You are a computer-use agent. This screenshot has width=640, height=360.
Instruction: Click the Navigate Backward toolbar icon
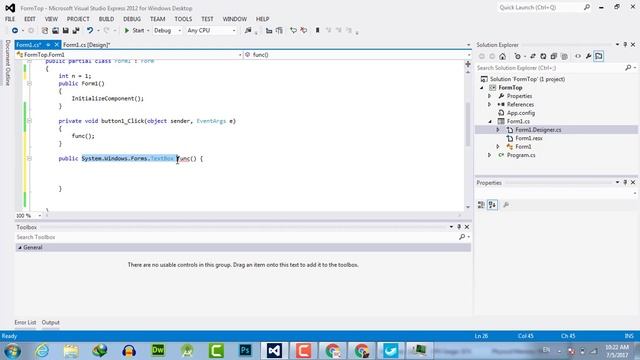click(15, 31)
